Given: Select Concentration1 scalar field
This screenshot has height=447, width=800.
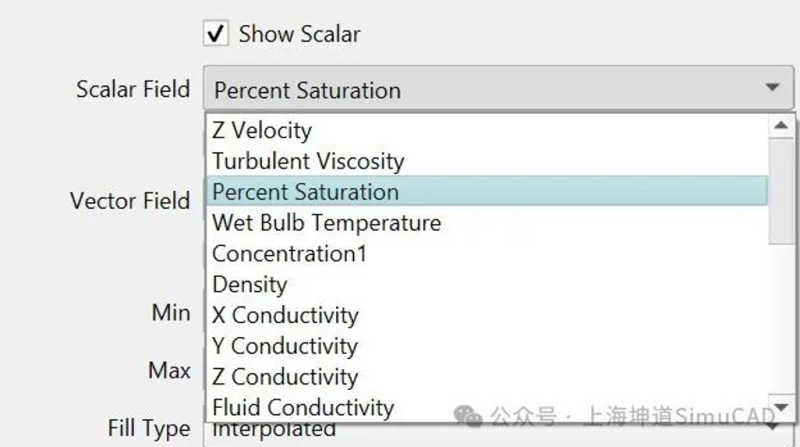Looking at the screenshot, I should pos(289,254).
